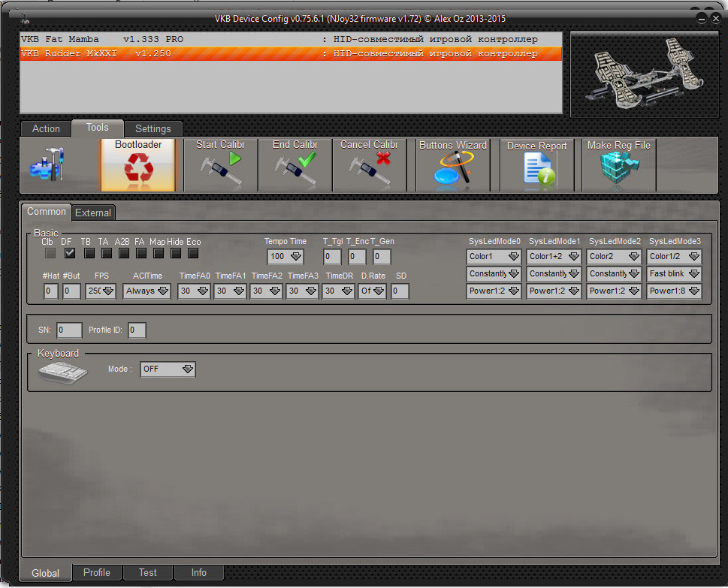Click the T_Gen input field
This screenshot has height=588, width=728.
(382, 256)
